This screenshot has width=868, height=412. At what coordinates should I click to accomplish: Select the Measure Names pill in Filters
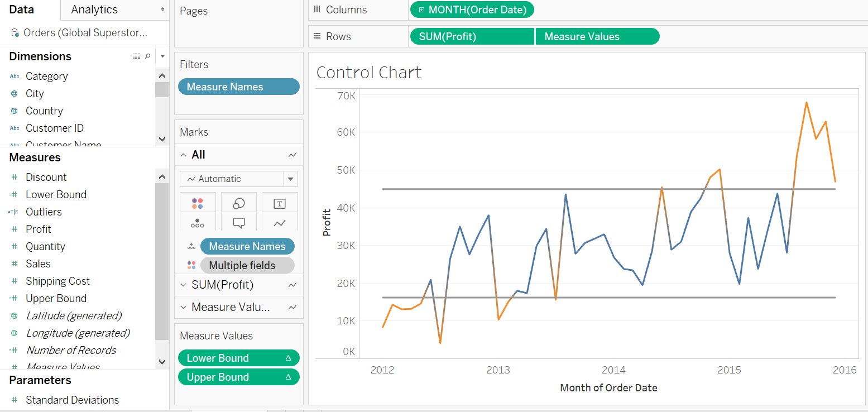(239, 87)
